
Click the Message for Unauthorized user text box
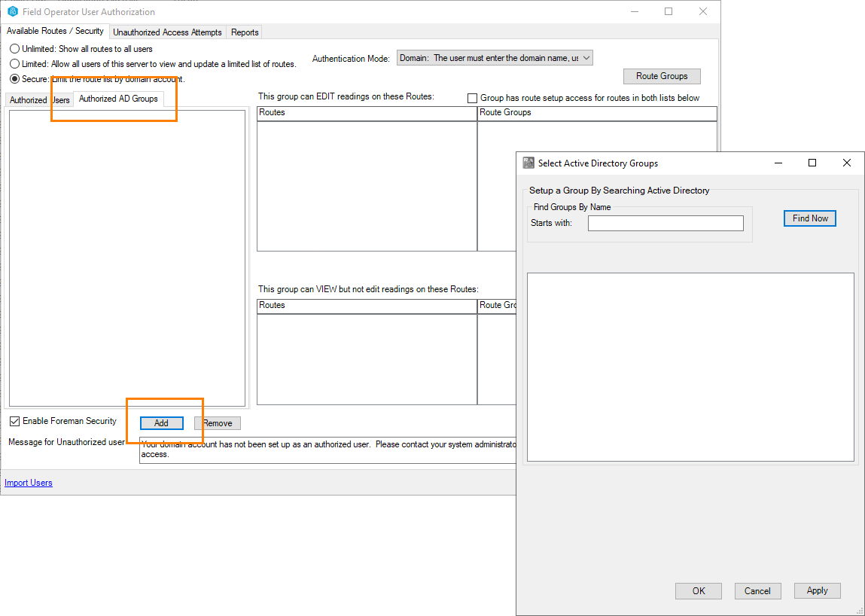coord(327,450)
